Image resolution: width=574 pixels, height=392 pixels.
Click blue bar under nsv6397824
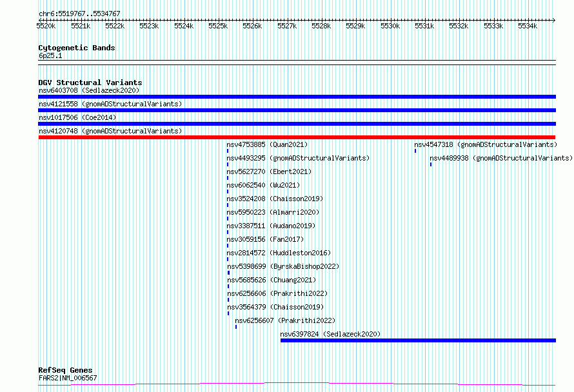tap(418, 340)
